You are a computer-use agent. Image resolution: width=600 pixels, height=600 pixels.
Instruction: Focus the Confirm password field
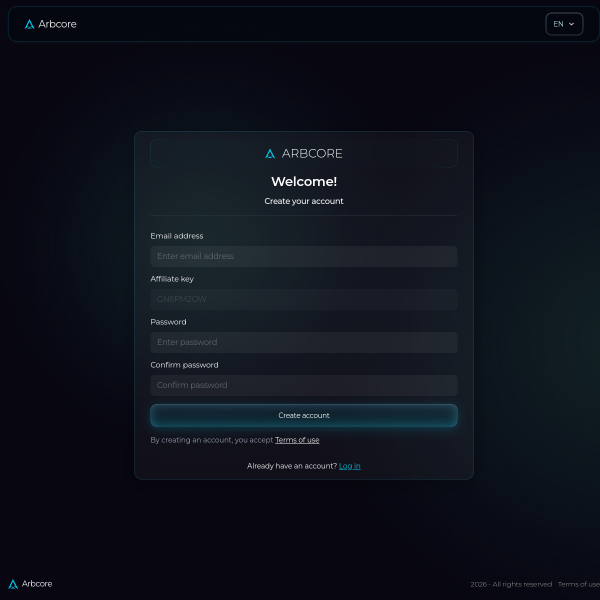click(x=304, y=385)
